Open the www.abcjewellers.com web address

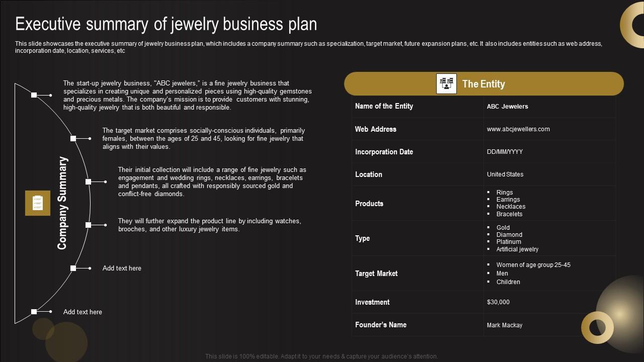(518, 129)
